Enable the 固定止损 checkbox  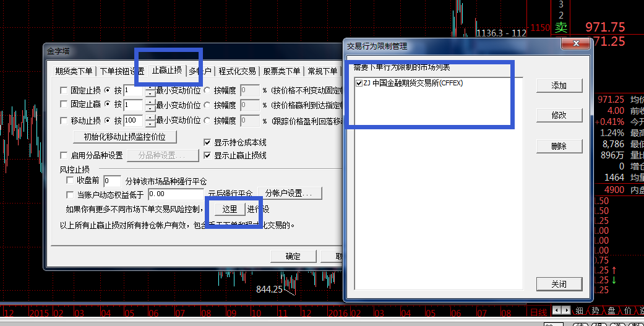click(64, 90)
